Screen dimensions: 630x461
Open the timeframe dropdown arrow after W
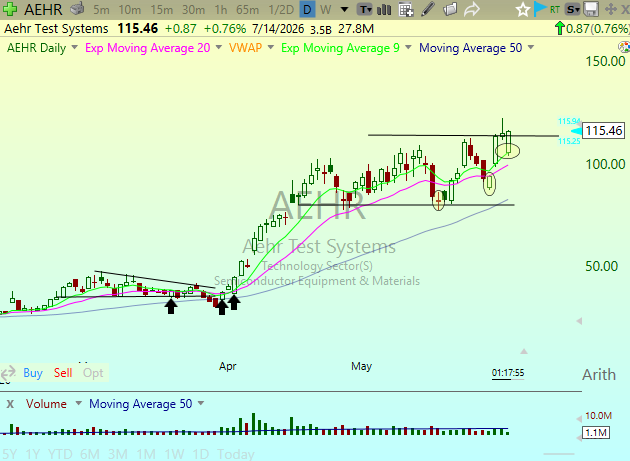pos(344,9)
